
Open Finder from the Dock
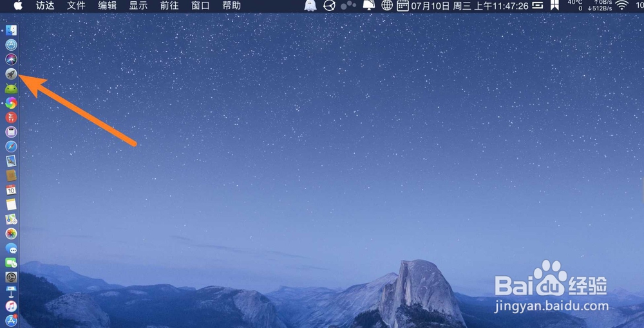click(x=11, y=30)
